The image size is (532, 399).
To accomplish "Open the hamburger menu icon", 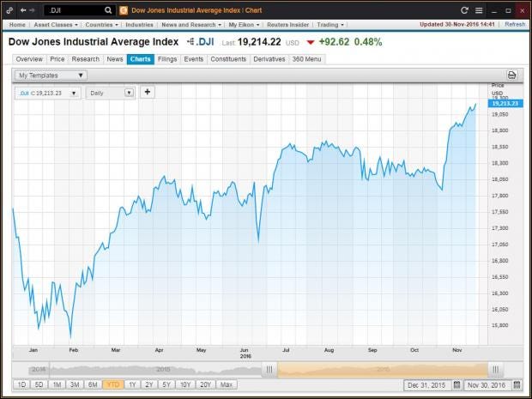I will [479, 10].
